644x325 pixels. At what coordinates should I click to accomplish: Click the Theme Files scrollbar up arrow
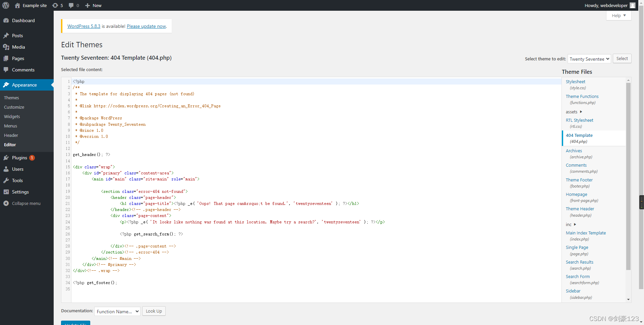(628, 80)
